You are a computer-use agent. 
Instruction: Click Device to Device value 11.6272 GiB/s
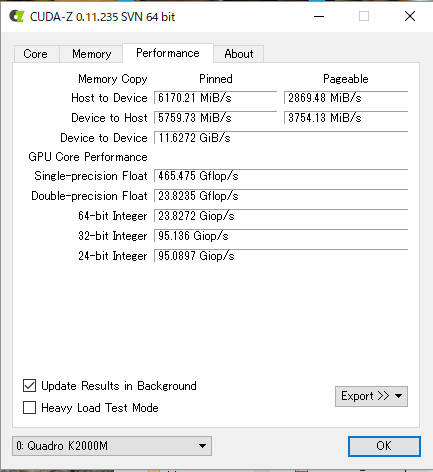click(x=281, y=138)
